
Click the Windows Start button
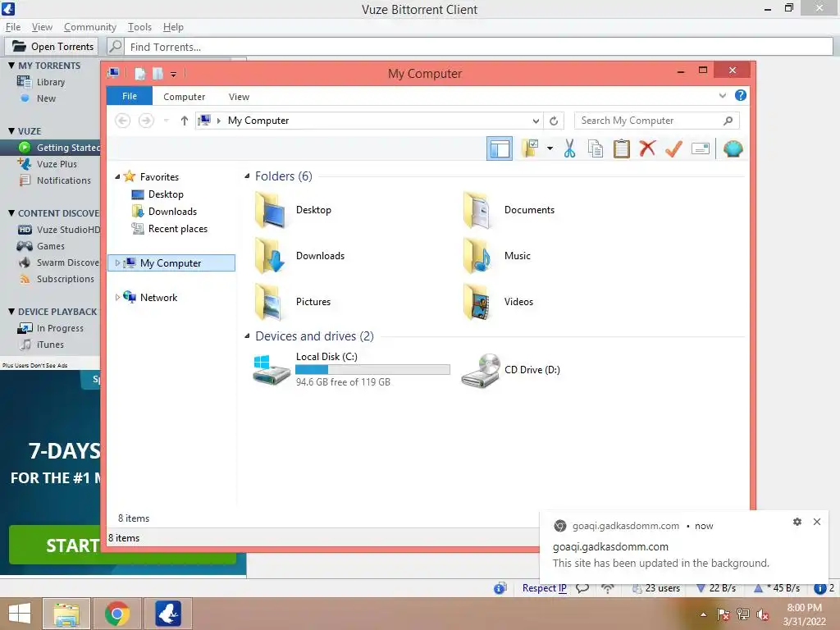tap(20, 614)
